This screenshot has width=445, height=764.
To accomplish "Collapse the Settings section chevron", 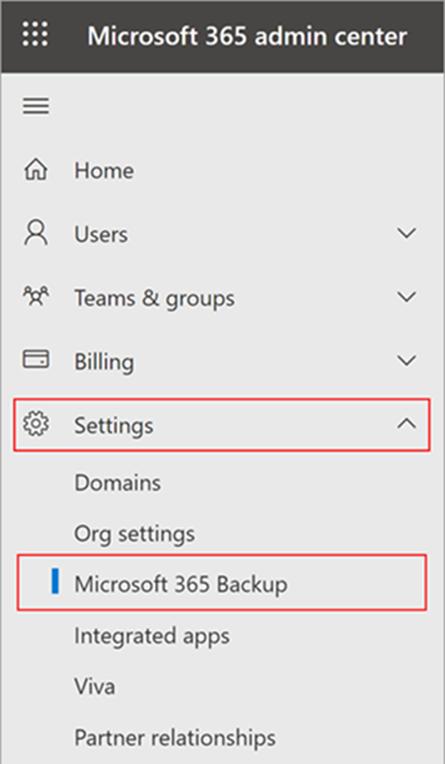I will pyautogui.click(x=406, y=424).
